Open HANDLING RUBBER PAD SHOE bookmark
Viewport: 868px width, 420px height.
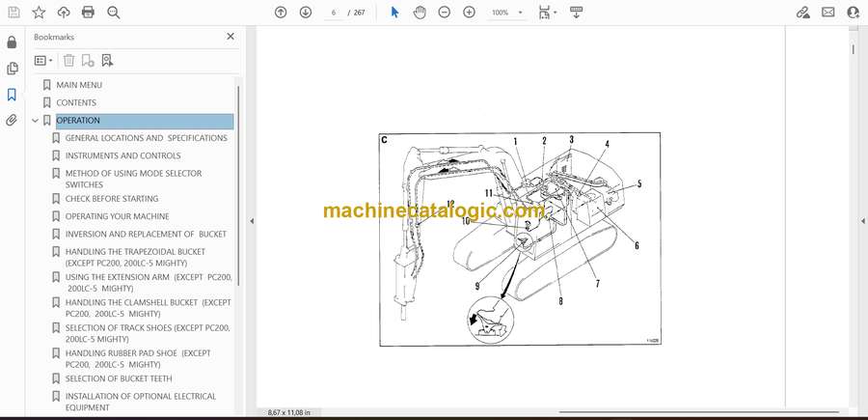pos(138,358)
